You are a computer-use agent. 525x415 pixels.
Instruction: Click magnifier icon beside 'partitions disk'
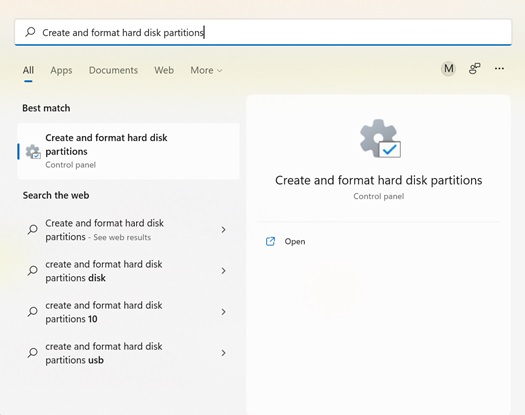32,271
